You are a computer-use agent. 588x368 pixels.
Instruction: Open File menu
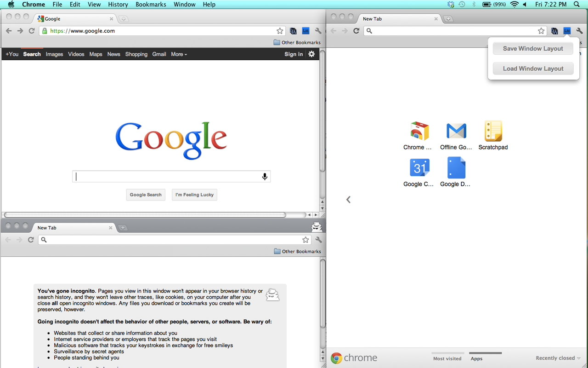tap(57, 5)
